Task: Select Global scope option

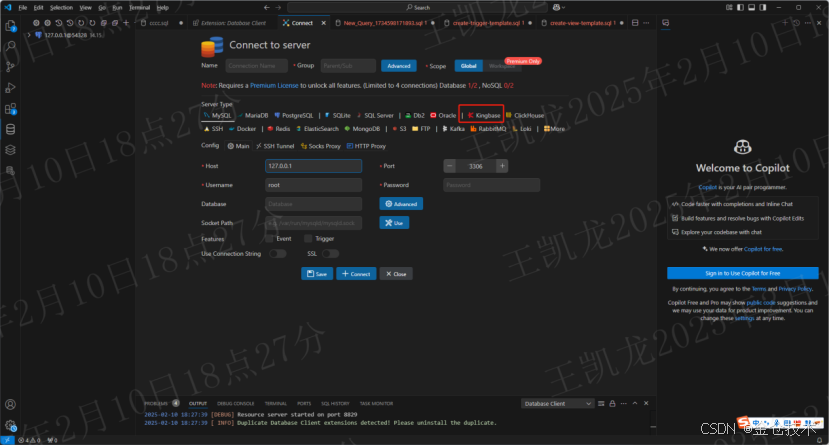Action: (468, 66)
